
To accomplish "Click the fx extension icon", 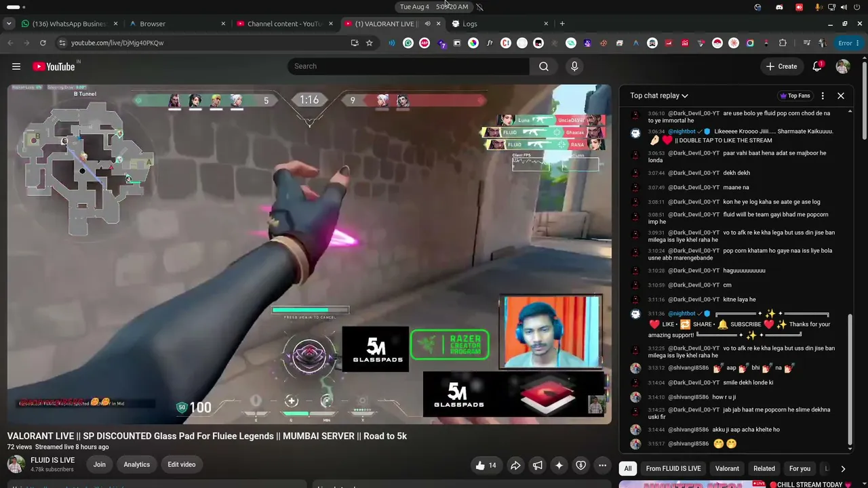I will click(490, 43).
